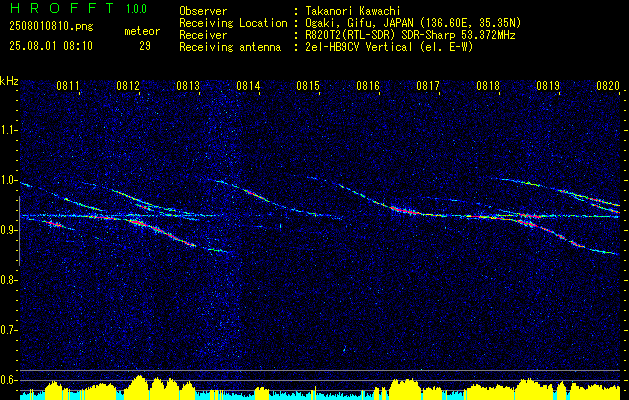Click the 0.7 kHz axis label
The image size is (629, 400).
point(7,330)
